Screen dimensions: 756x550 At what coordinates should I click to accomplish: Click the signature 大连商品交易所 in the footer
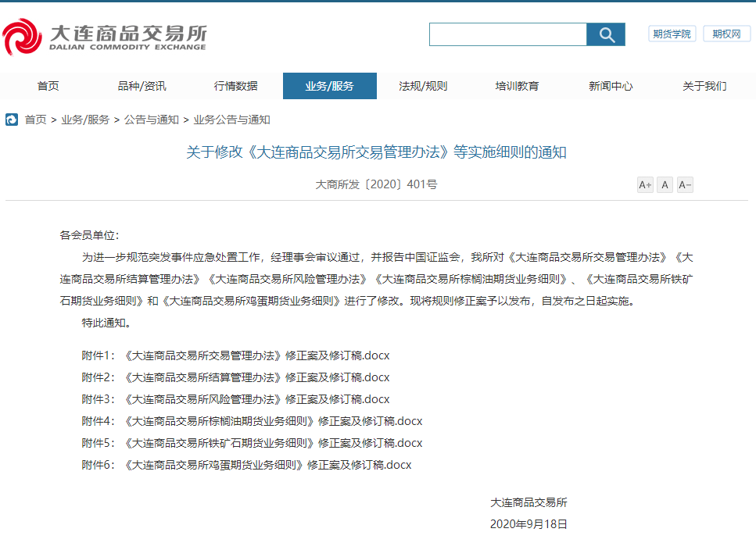click(528, 503)
